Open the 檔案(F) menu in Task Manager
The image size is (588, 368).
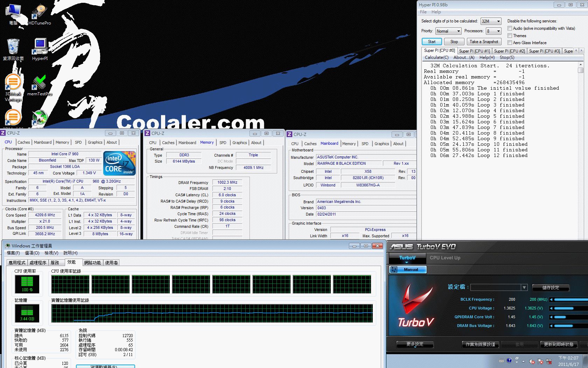click(13, 253)
